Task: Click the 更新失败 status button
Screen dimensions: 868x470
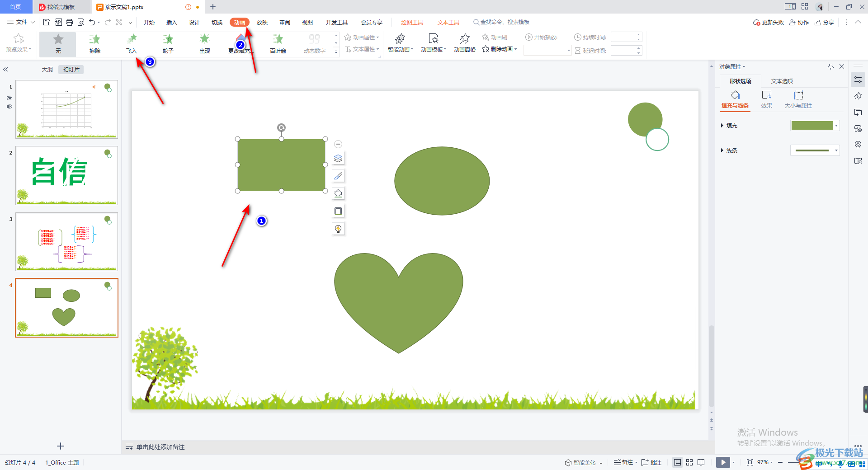Action: [x=769, y=22]
